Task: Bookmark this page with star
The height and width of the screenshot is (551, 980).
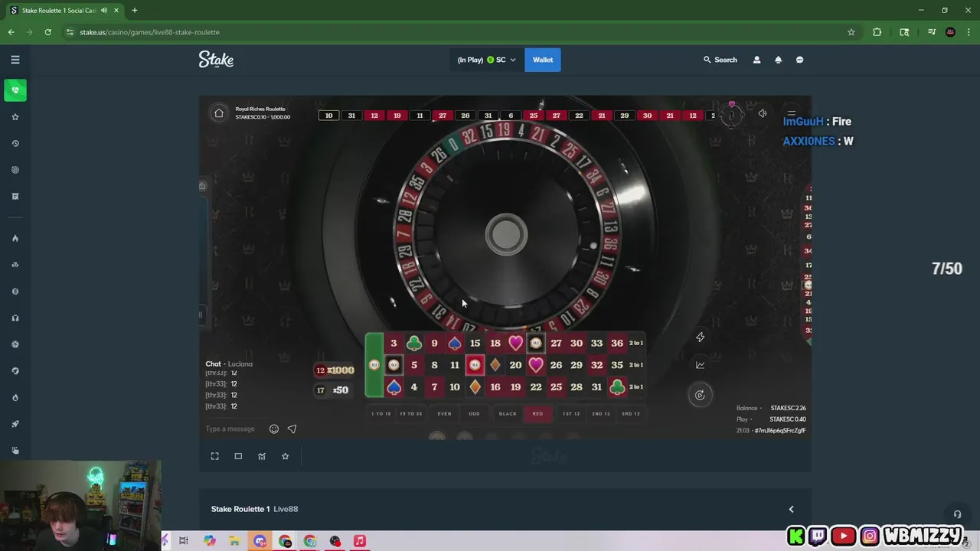Action: pyautogui.click(x=851, y=32)
